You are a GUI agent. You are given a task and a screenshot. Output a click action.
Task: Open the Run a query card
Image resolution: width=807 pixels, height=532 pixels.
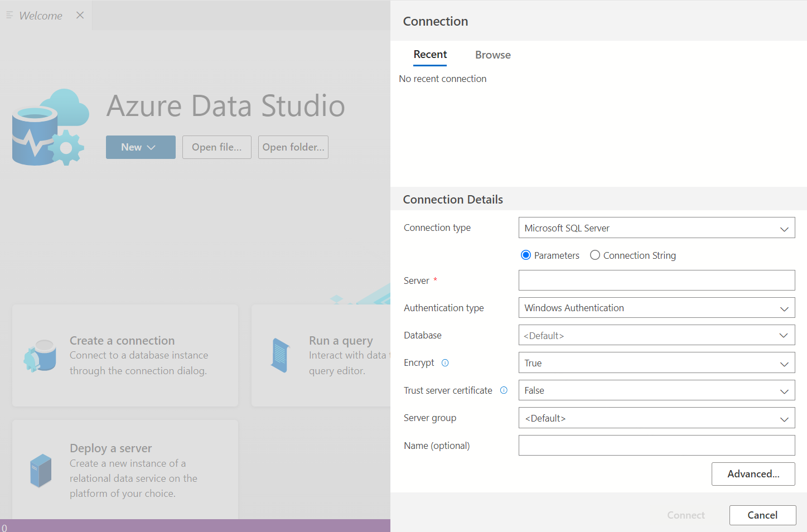321,355
